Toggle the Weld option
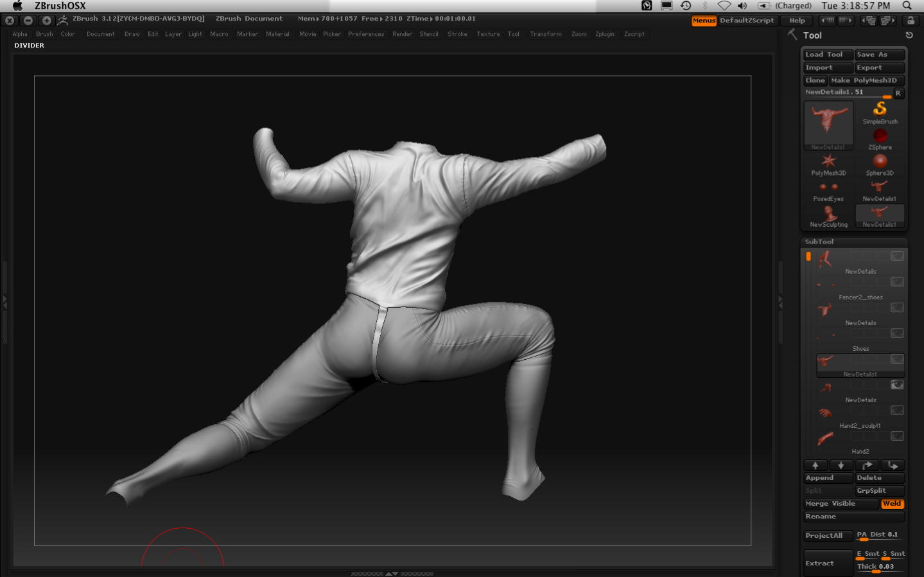The width and height of the screenshot is (924, 577). pyautogui.click(x=892, y=504)
